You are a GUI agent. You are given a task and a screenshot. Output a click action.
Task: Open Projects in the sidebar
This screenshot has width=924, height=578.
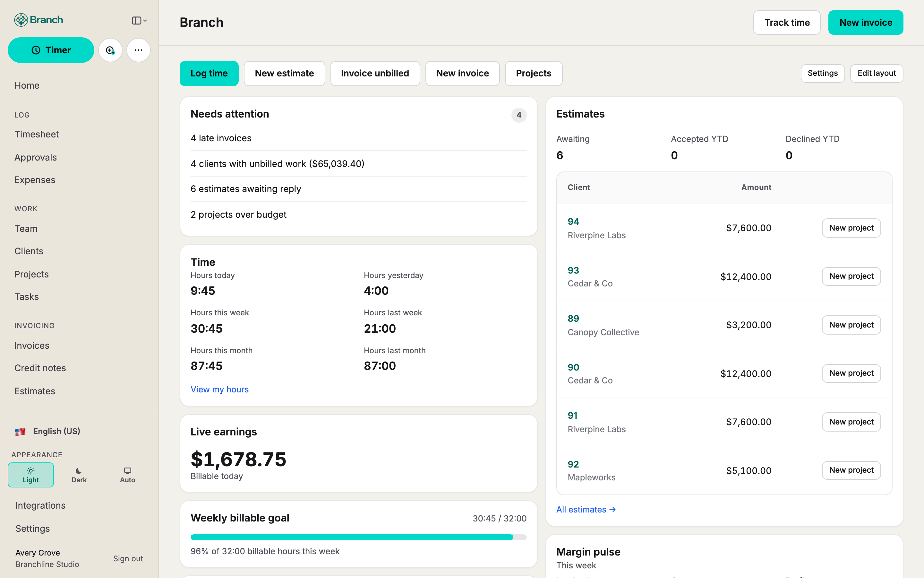(x=31, y=274)
